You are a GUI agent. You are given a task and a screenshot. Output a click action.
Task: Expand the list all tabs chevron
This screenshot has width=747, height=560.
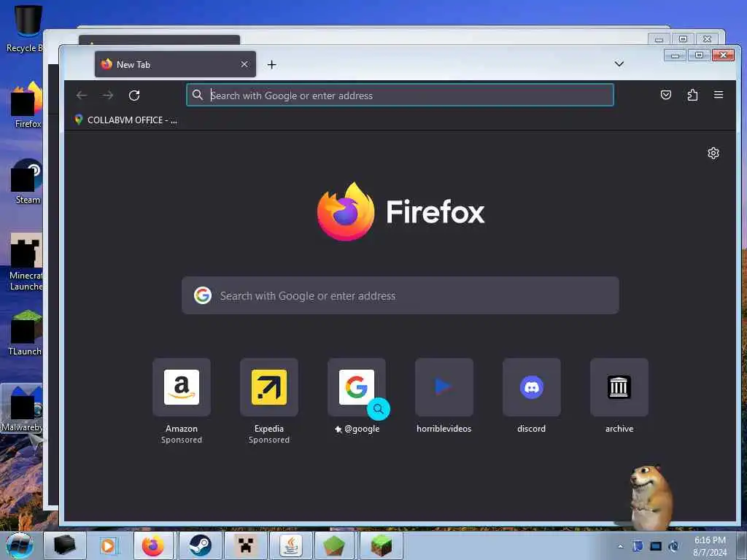pyautogui.click(x=619, y=64)
